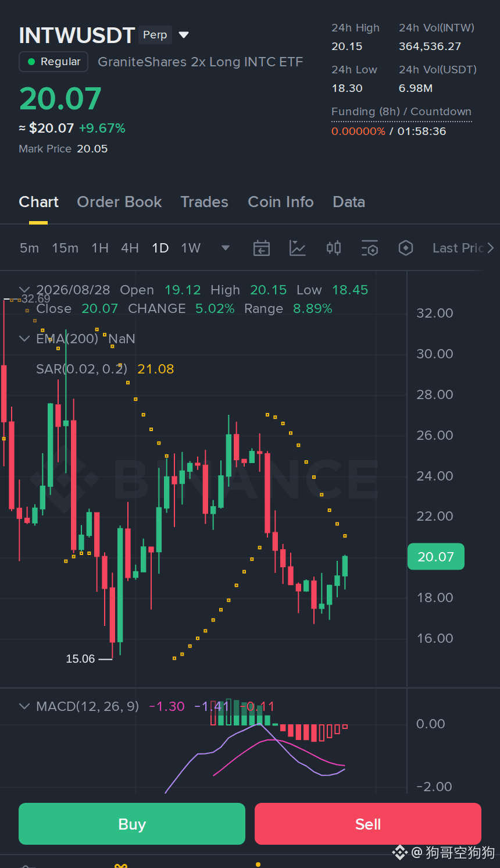Screen dimensions: 500x868
Task: Click the 24h Vol(INTW) value 364,536.27
Action: pos(430,47)
